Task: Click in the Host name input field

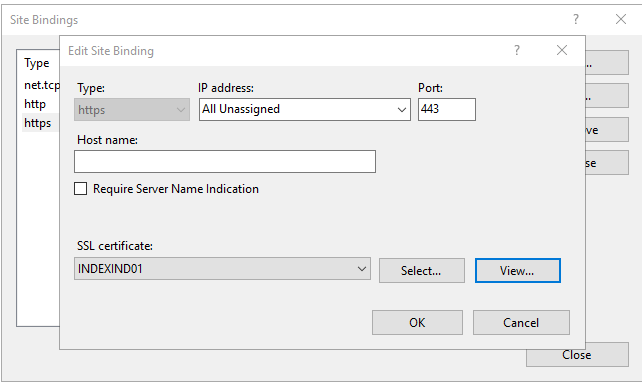Action: click(x=225, y=161)
